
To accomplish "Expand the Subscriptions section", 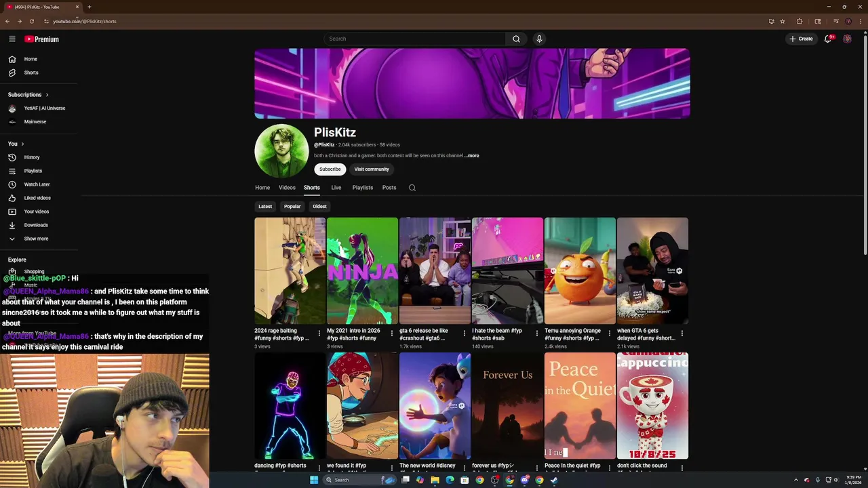I will [28, 95].
